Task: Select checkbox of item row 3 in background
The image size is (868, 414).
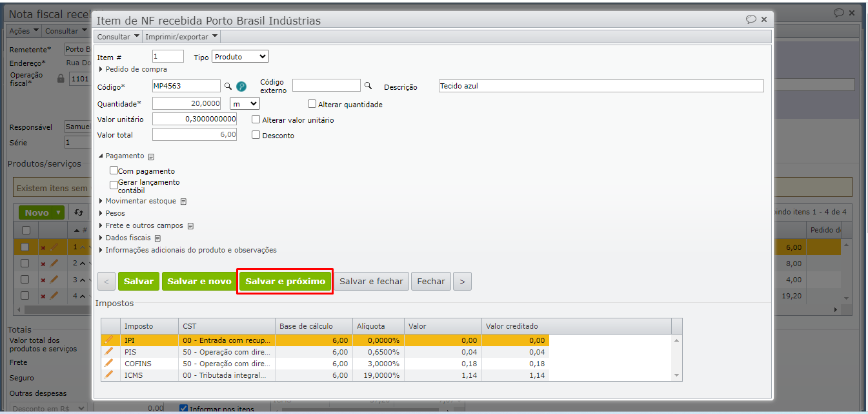Action: (25, 280)
